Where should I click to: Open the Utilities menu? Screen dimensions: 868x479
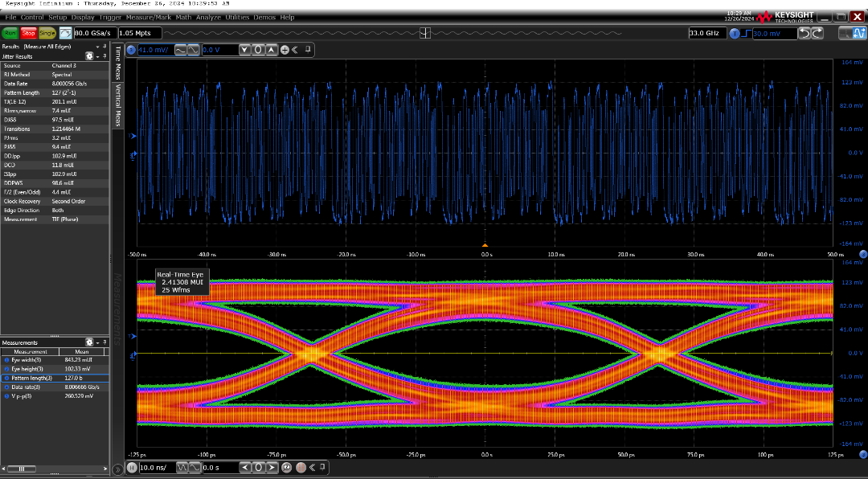(237, 17)
